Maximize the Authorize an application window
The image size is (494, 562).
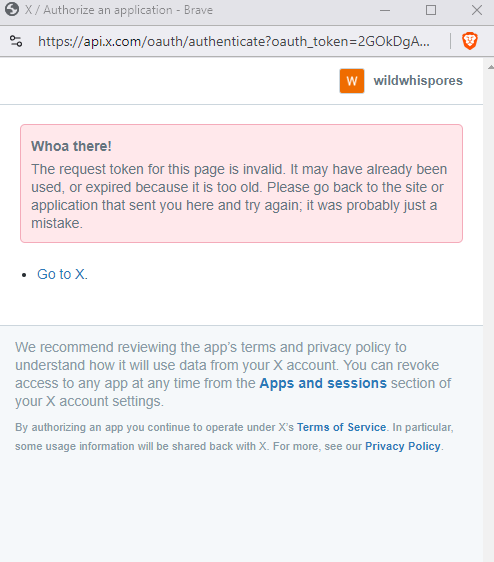pos(431,10)
